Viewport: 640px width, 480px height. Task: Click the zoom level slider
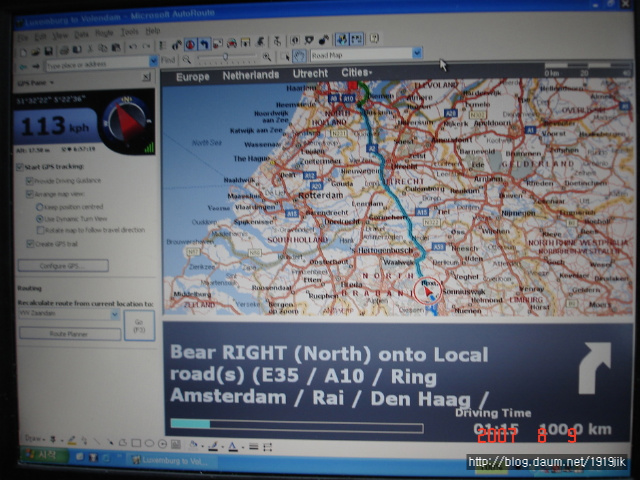coord(227,58)
